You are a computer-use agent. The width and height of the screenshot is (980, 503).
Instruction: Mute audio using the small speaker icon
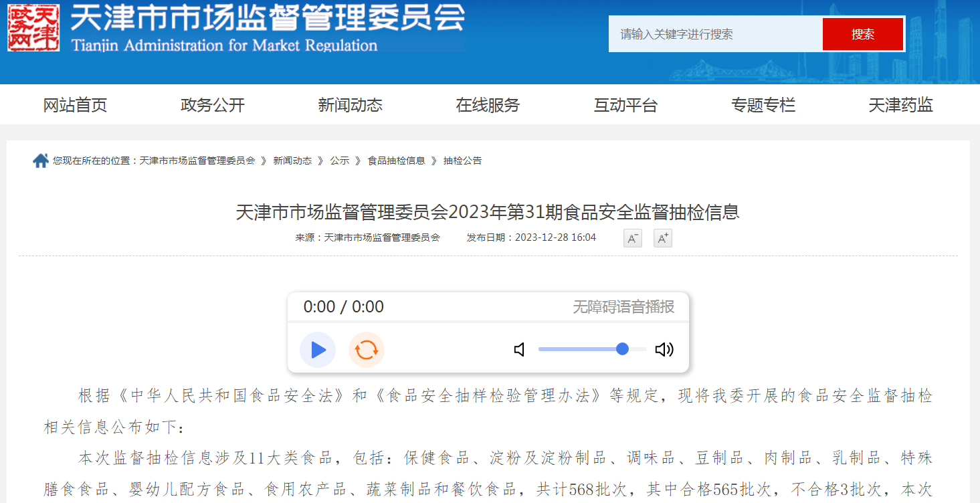[x=519, y=350]
